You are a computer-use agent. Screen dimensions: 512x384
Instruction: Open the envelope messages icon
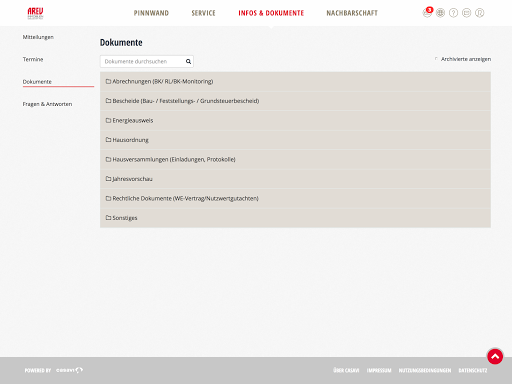pyautogui.click(x=466, y=13)
